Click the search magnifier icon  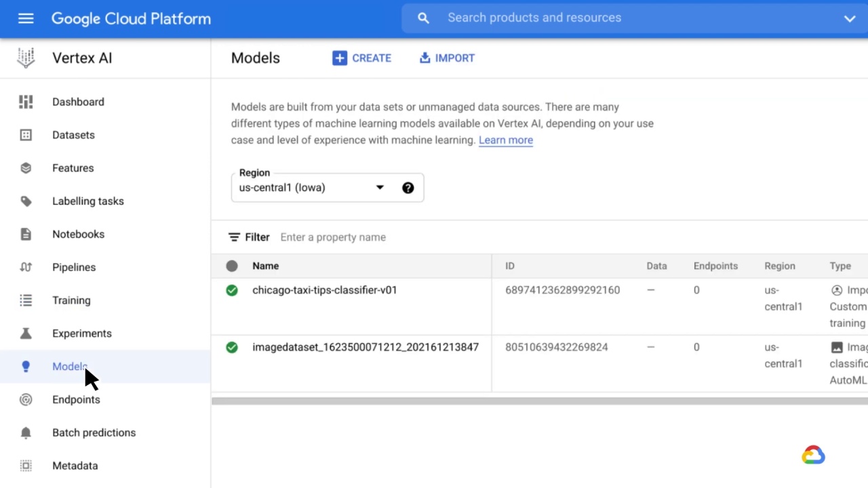[x=423, y=18]
